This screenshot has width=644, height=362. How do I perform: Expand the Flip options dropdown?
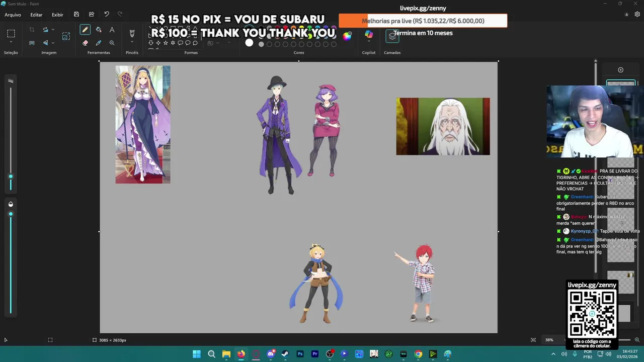pyautogui.click(x=53, y=43)
